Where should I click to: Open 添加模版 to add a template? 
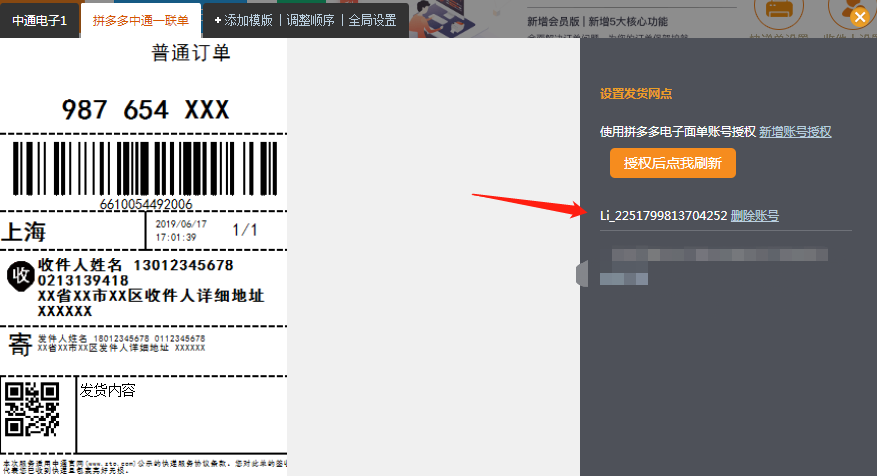(x=243, y=21)
